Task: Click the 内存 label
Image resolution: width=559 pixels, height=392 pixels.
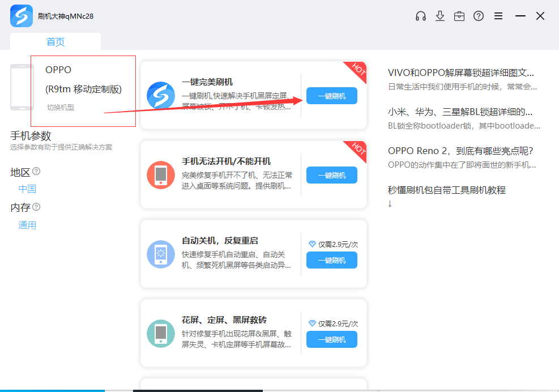Action: [20, 207]
